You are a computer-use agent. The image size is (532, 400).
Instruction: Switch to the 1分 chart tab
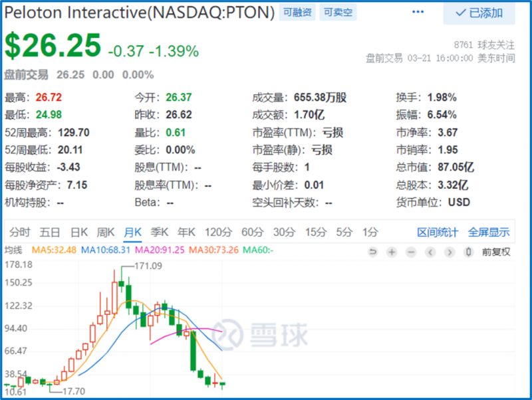pos(370,232)
